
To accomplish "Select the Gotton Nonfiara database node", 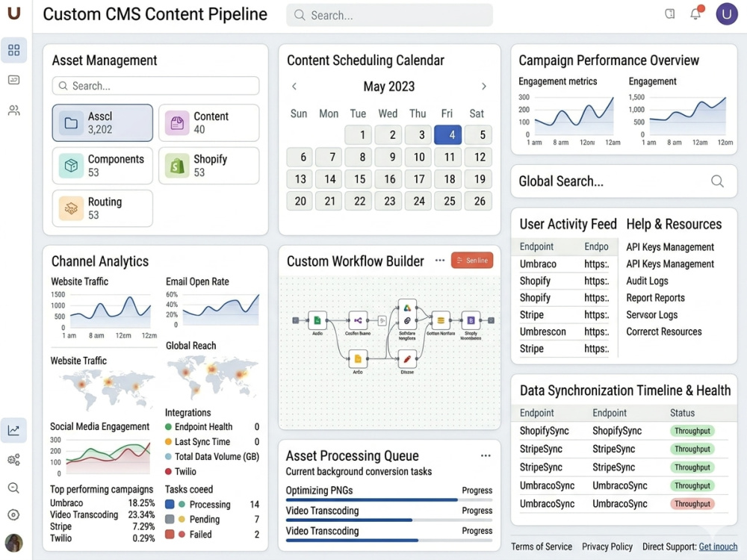I will pos(441,320).
